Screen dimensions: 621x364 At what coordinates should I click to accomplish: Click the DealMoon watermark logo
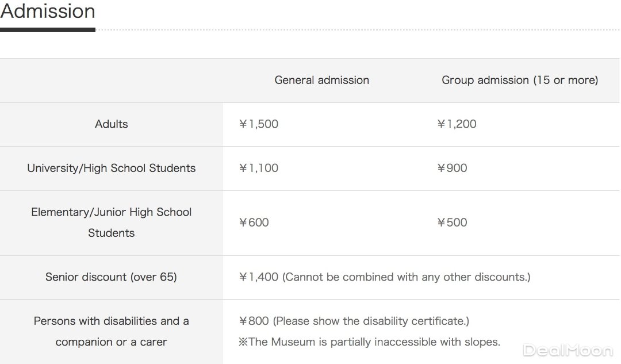[x=568, y=350]
